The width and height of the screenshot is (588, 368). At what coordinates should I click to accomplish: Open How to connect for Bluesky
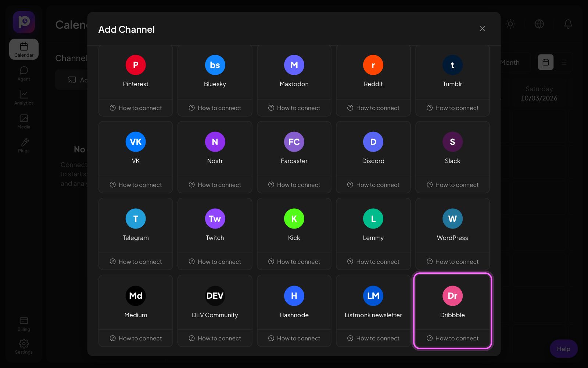pos(215,108)
